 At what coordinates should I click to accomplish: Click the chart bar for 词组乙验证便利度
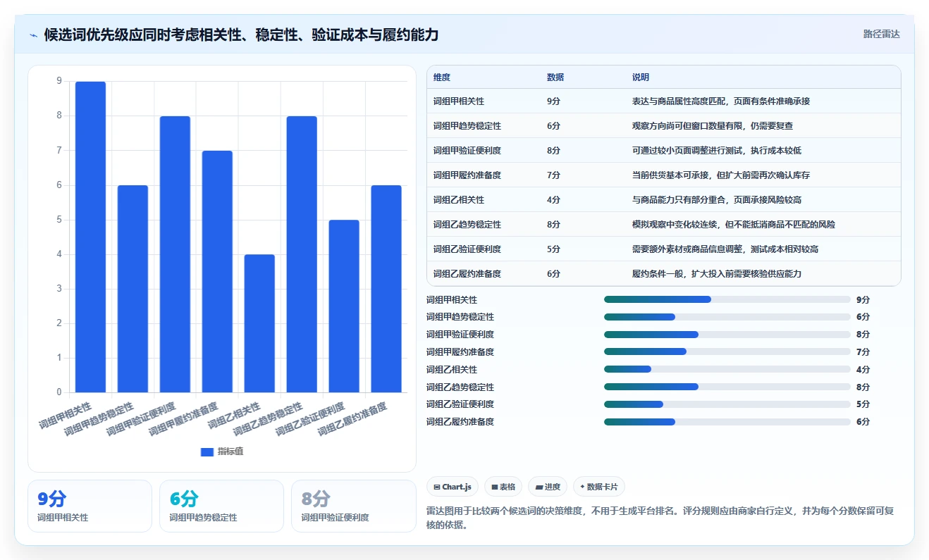[x=344, y=306]
